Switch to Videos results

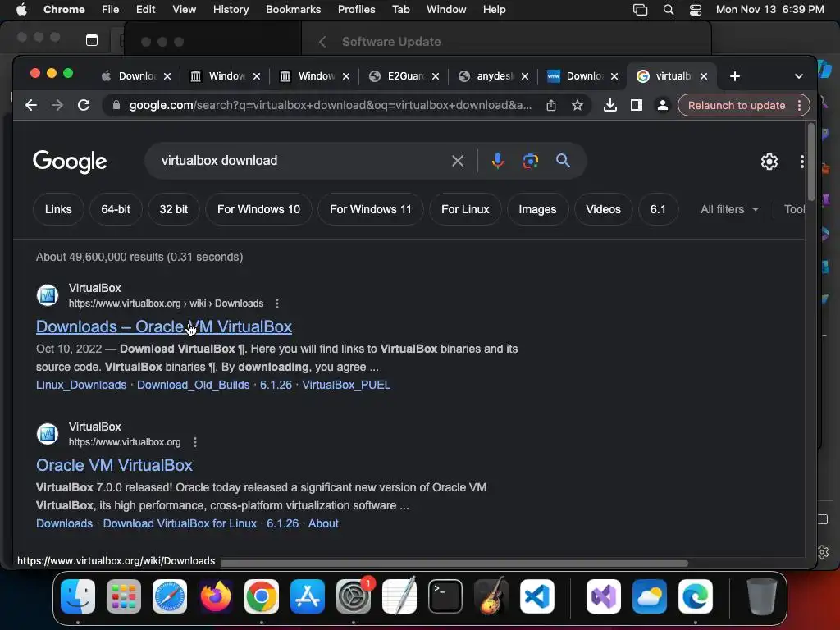[603, 209]
